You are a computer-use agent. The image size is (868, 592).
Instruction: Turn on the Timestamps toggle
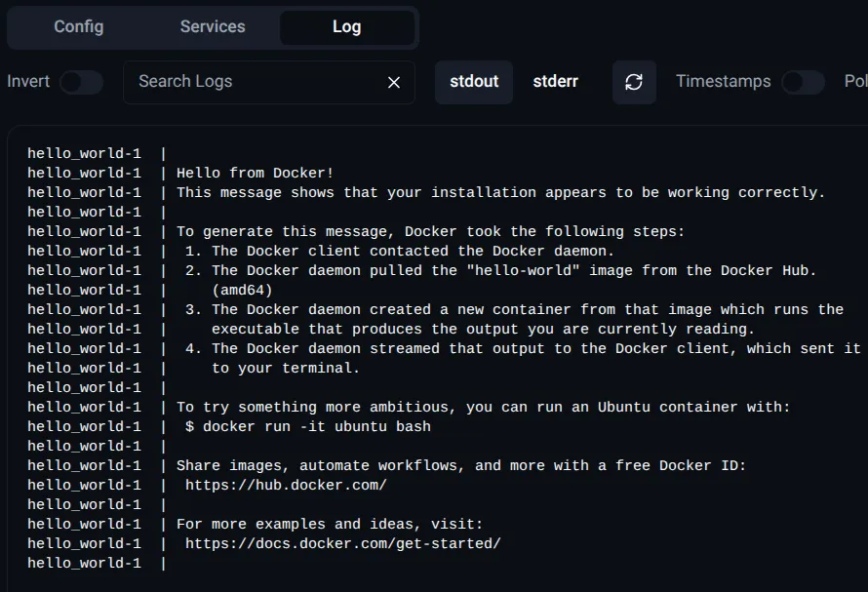point(804,82)
